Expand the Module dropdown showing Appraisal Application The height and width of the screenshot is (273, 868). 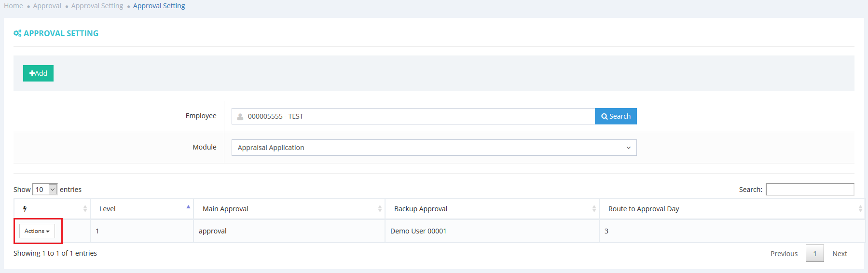(434, 148)
